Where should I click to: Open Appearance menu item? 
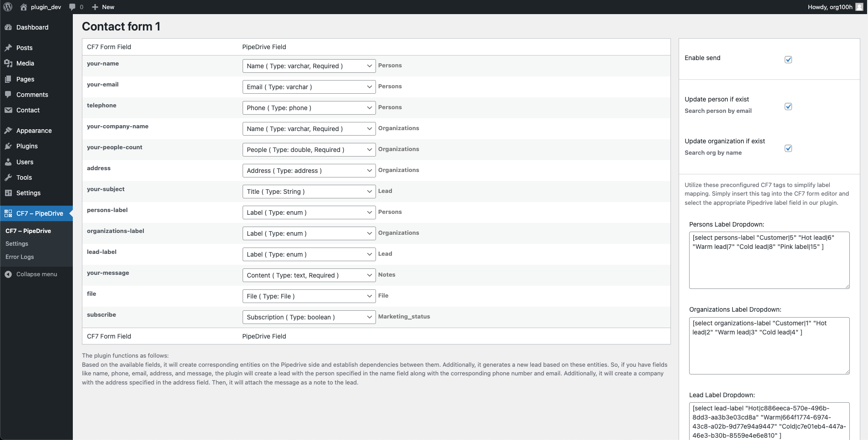tap(36, 131)
